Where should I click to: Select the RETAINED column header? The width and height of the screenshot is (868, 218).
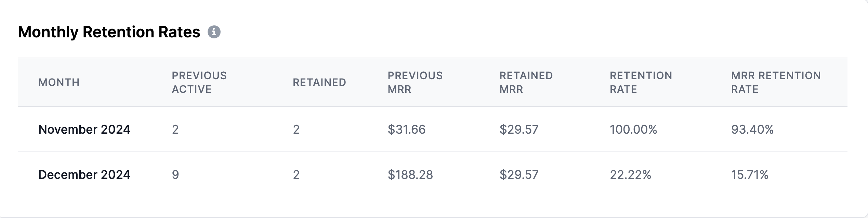pyautogui.click(x=319, y=82)
